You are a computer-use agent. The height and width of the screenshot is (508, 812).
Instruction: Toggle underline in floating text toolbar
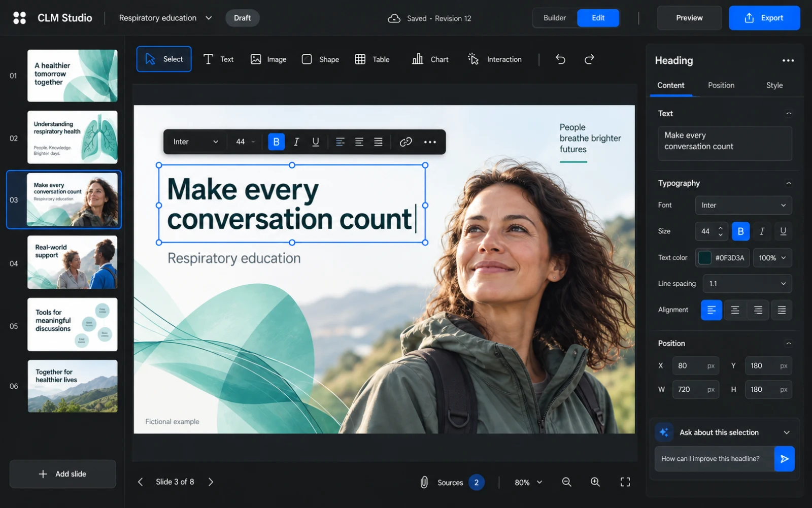(316, 142)
